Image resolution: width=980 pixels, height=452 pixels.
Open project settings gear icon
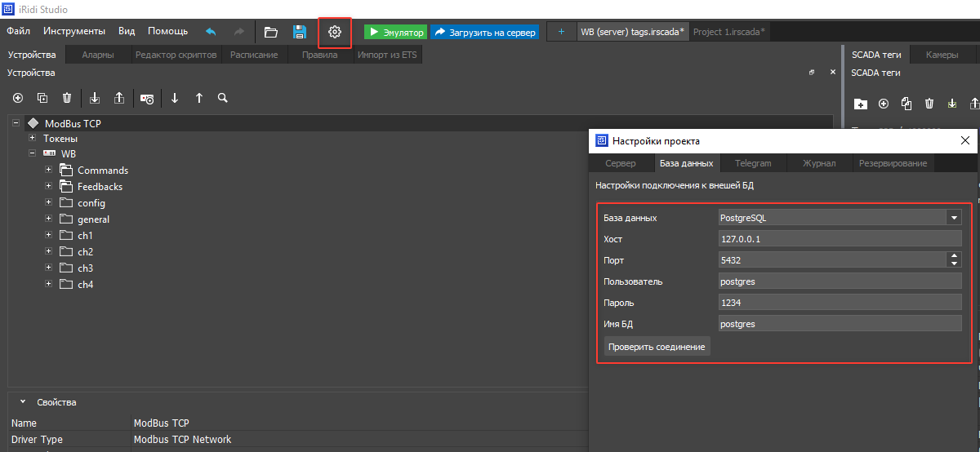(334, 33)
